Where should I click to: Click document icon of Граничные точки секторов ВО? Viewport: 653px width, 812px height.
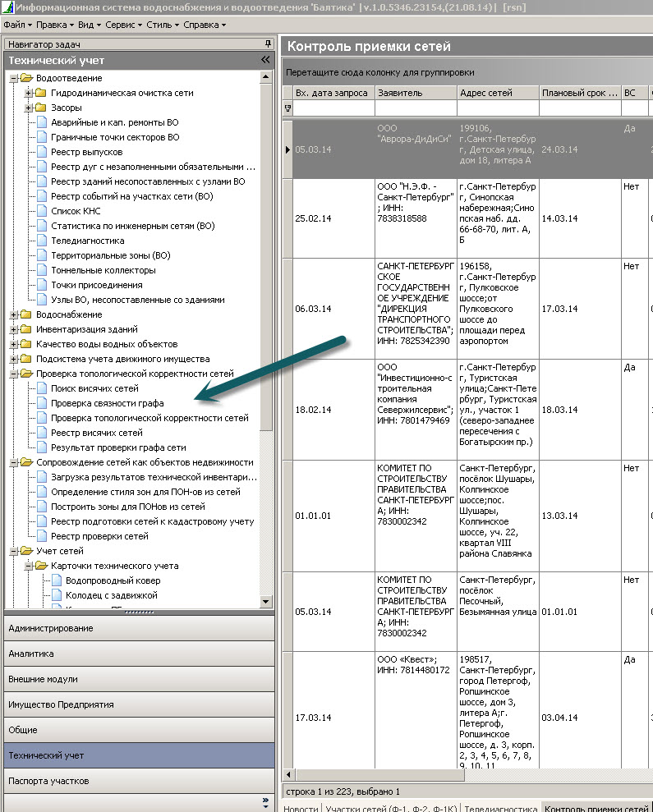[x=41, y=137]
